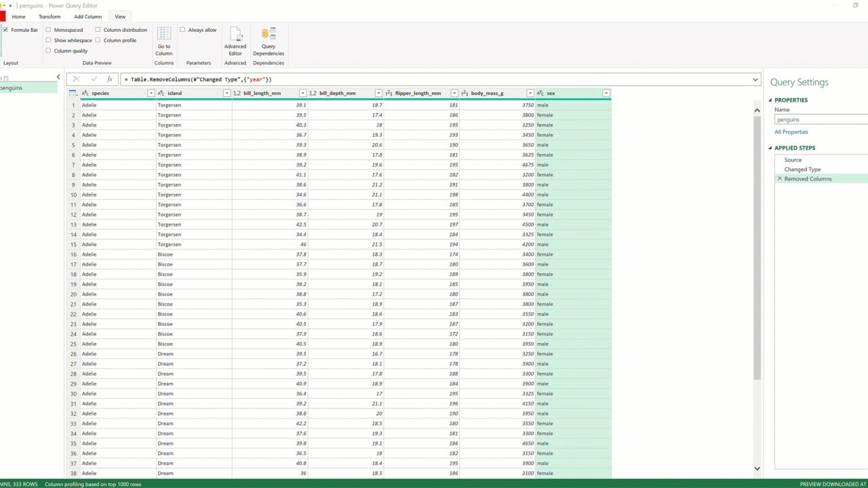
Task: Open the Add Column ribbon tab
Action: (87, 16)
